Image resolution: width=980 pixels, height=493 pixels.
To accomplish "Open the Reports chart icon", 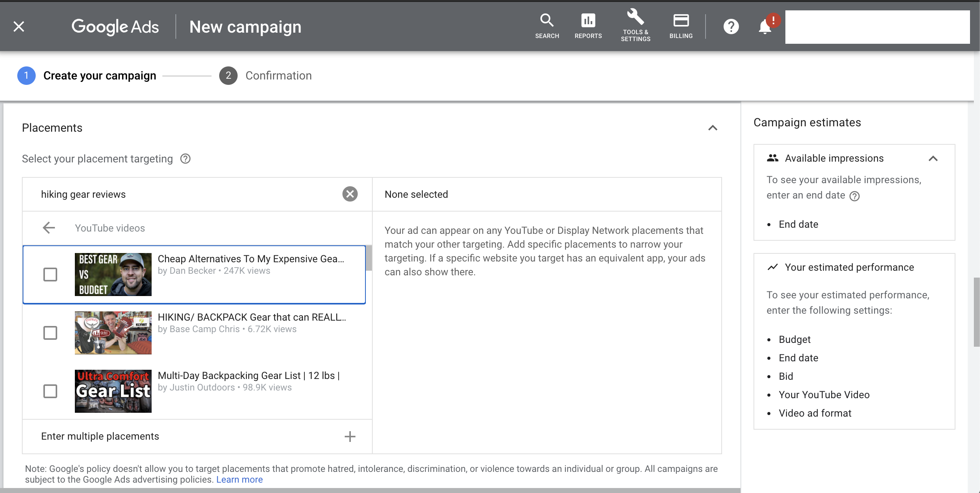I will pos(588,26).
